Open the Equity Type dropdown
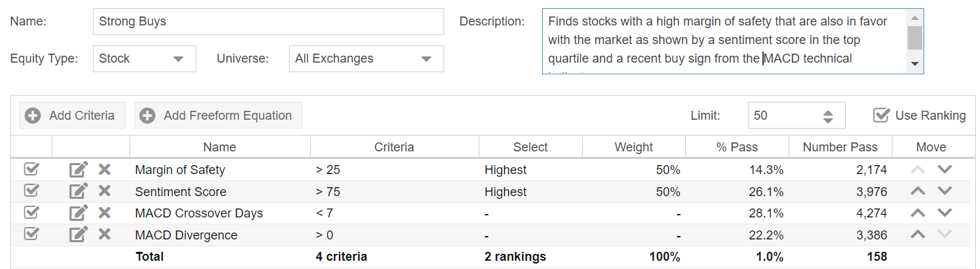Screen dimensions: 980x269 coord(145,58)
